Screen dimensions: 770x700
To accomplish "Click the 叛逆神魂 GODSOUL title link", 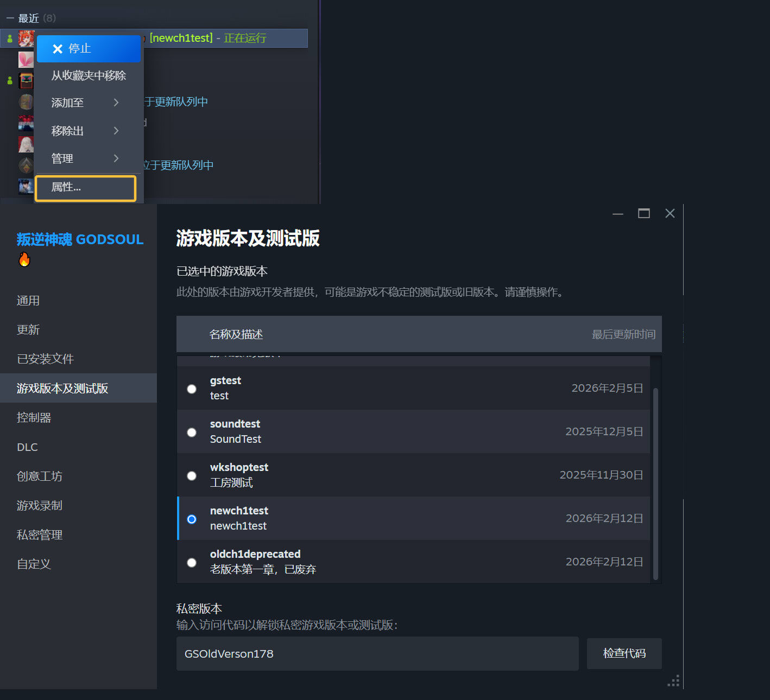I will pyautogui.click(x=80, y=239).
